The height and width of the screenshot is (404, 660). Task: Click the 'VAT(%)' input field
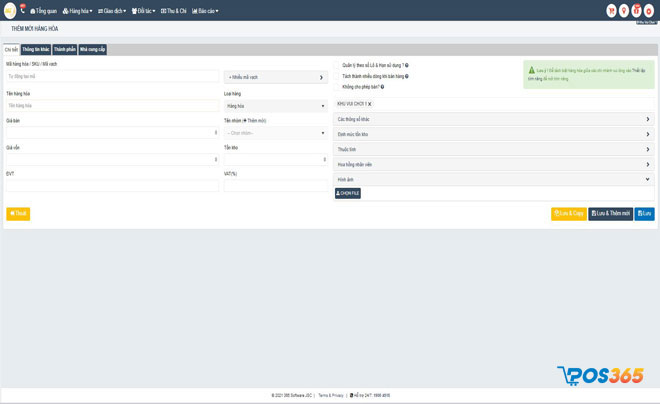(276, 186)
